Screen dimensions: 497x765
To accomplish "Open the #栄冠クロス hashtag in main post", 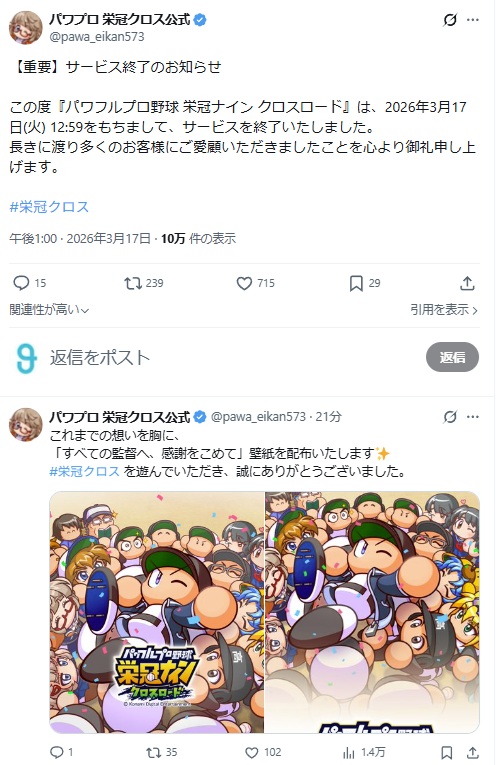I will click(49, 207).
